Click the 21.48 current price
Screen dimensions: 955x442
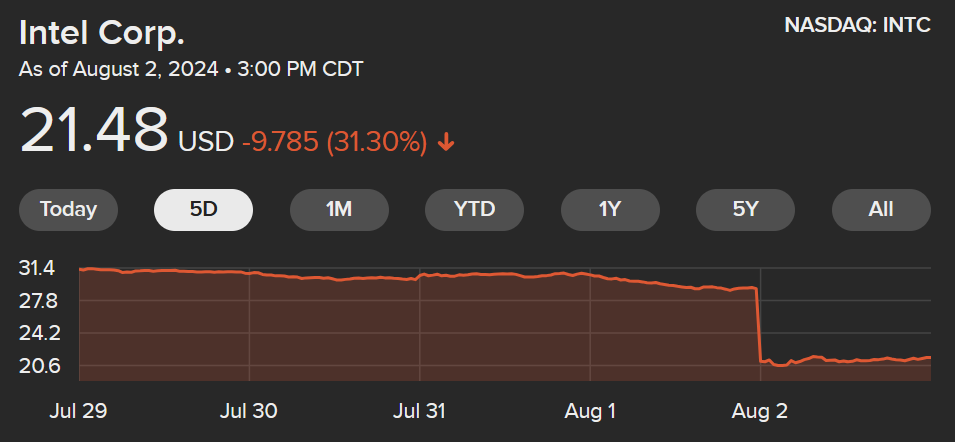point(94,130)
